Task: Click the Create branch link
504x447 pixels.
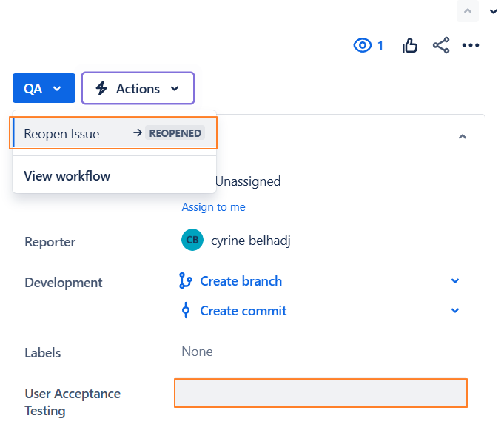Action: click(241, 281)
